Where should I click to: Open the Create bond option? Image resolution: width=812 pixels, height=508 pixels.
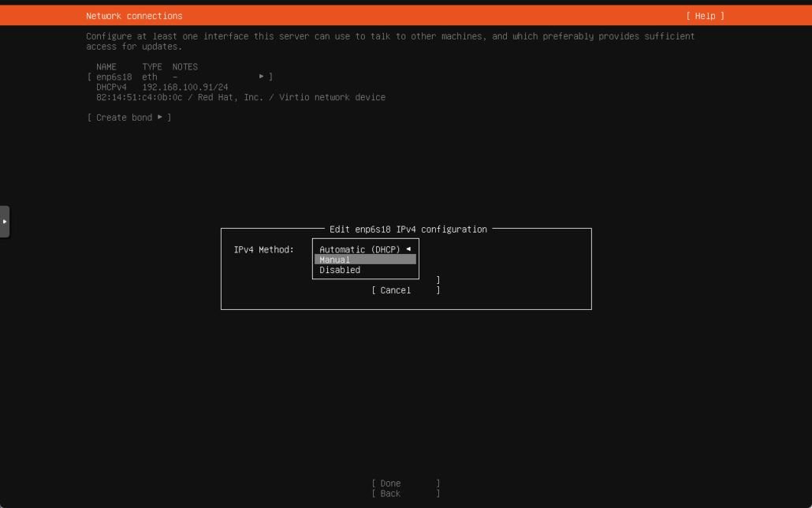pyautogui.click(x=129, y=118)
